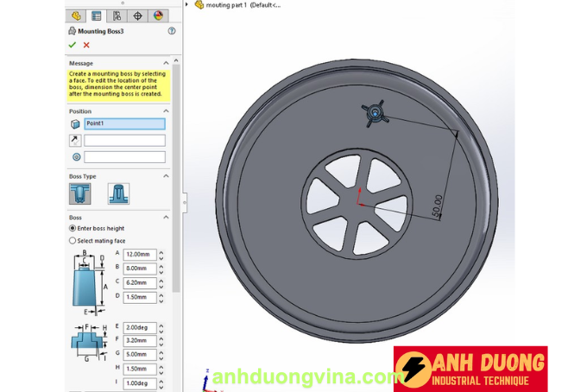Collapse the Position section
Viewport: 587px width, 392px height.
point(166,111)
